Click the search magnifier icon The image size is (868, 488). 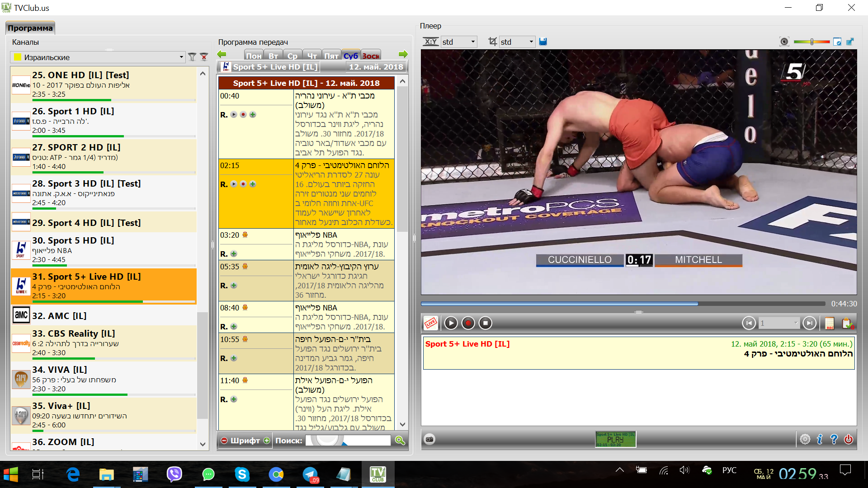(400, 441)
